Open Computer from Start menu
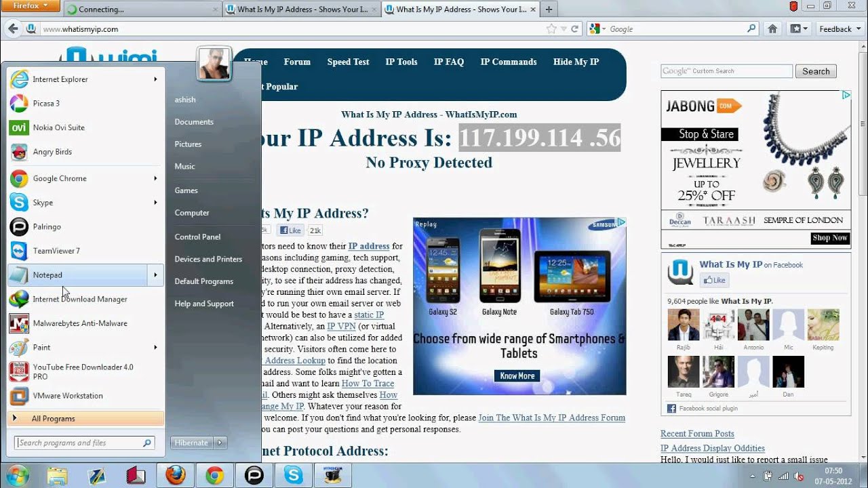This screenshot has width=868, height=488. 192,213
